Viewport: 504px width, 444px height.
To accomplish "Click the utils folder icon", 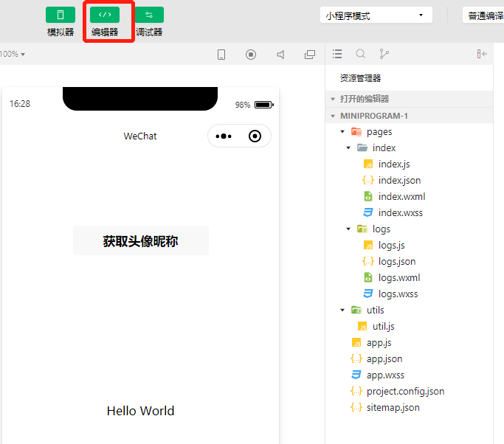I will [356, 310].
